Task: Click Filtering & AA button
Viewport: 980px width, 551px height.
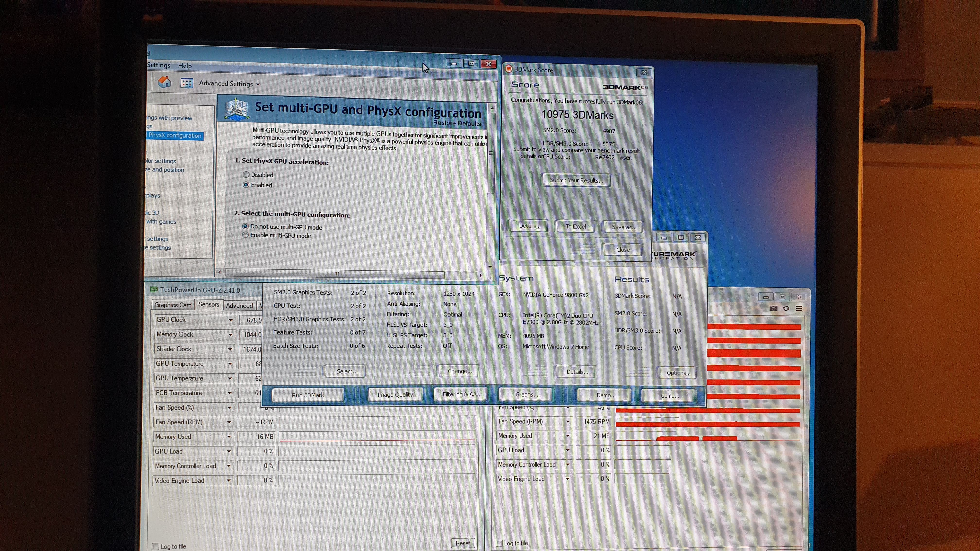Action: 462,394
